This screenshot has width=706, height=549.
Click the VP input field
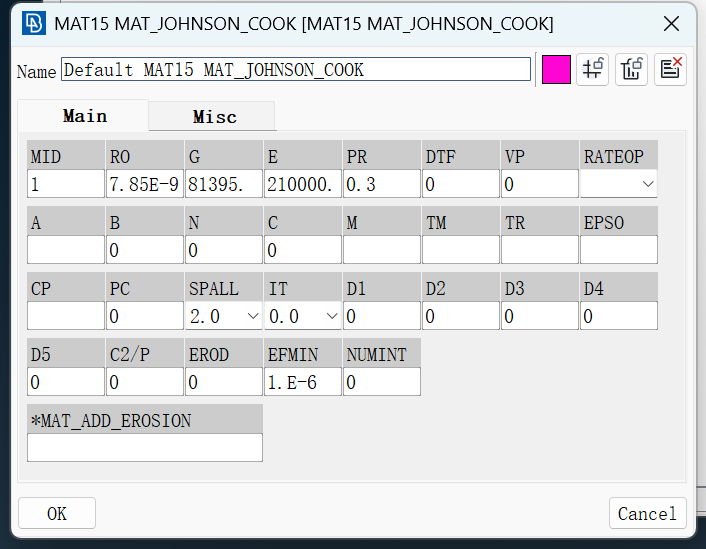point(540,184)
